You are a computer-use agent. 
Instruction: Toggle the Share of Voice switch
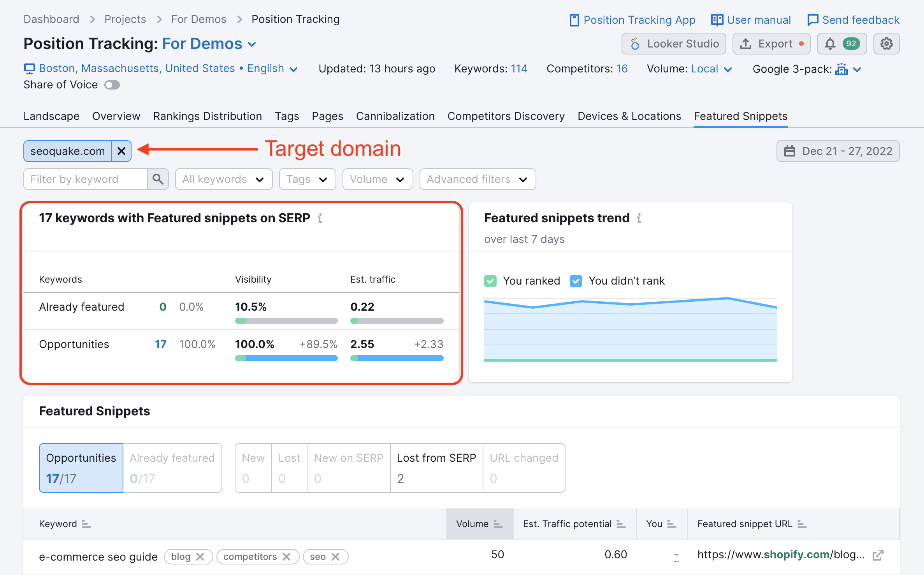click(112, 85)
